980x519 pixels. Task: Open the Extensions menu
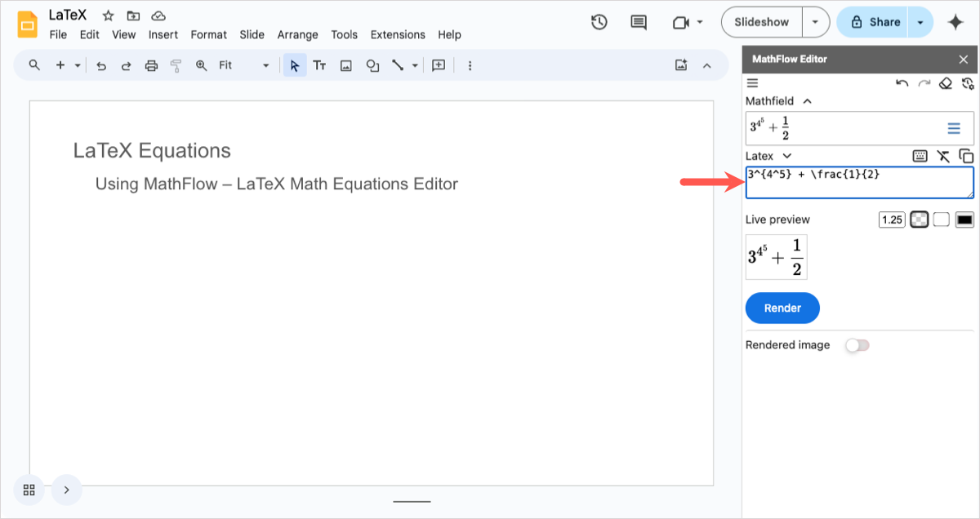(x=398, y=35)
